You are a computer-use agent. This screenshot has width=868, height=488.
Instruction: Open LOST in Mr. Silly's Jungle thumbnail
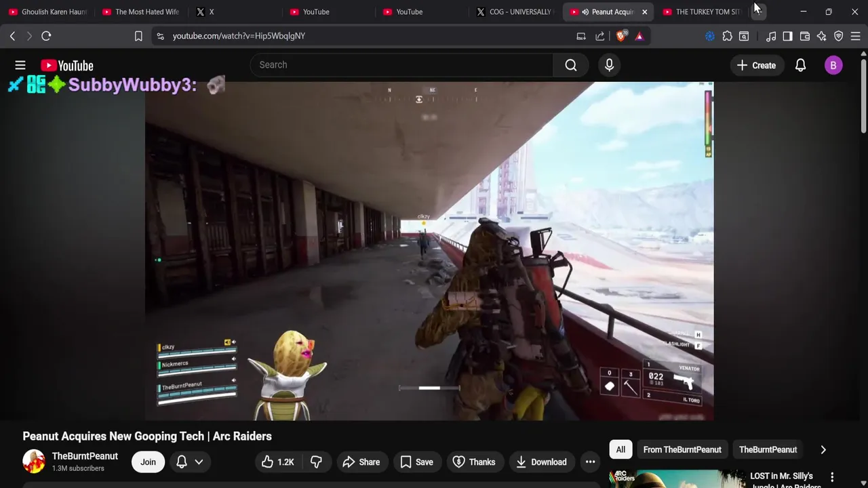pos(677,479)
